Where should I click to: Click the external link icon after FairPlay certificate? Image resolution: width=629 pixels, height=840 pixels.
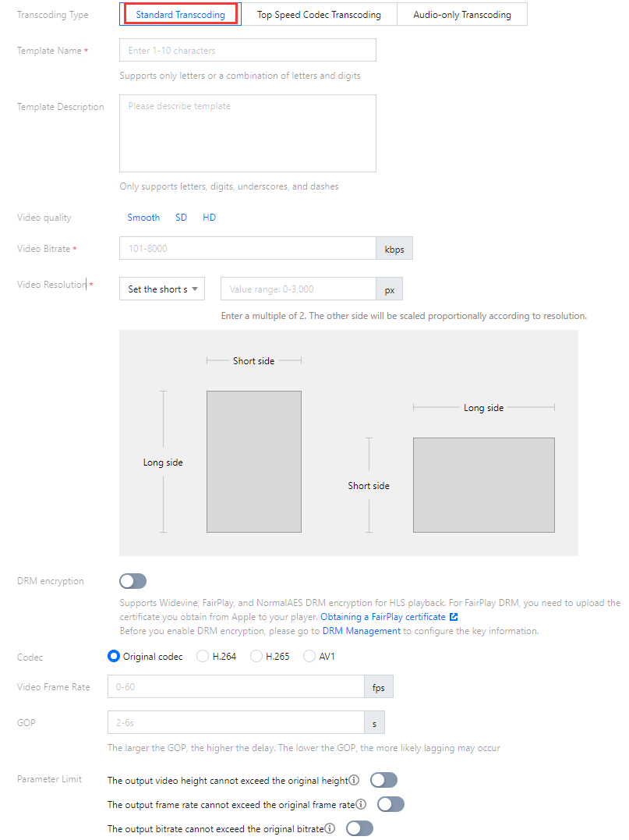[x=454, y=617]
